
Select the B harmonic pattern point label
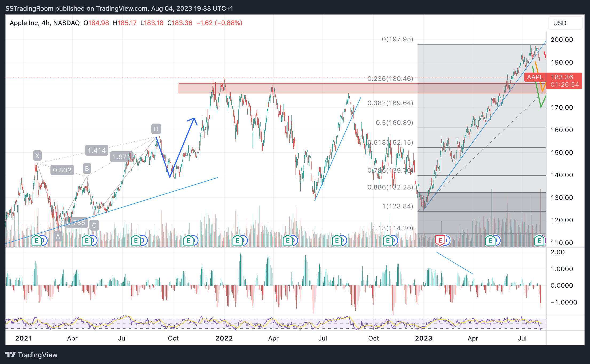coord(87,168)
